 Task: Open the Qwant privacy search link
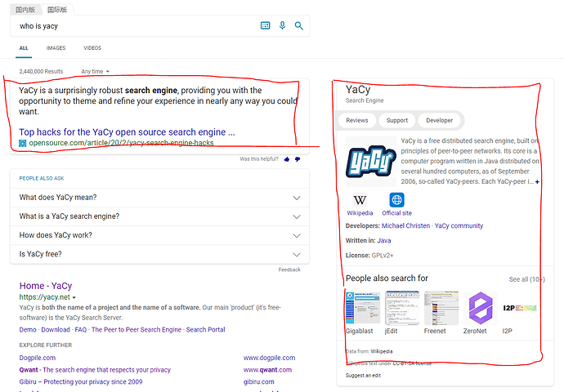(95, 370)
